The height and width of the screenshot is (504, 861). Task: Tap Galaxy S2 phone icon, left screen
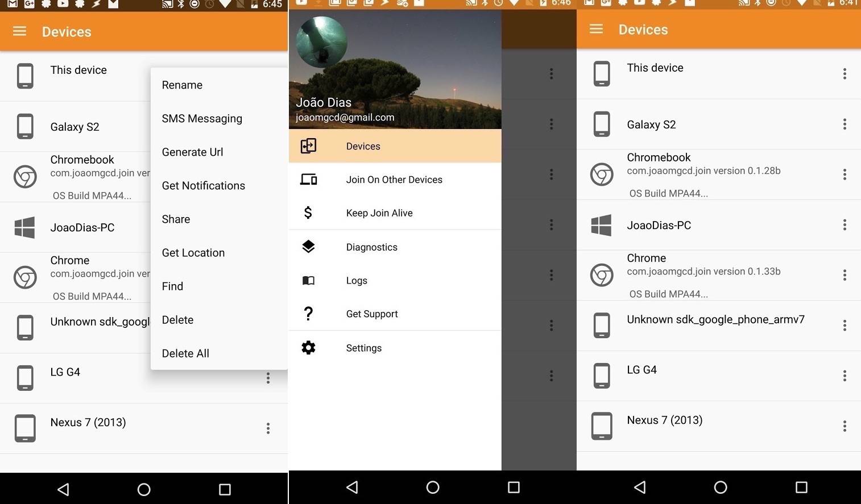point(25,126)
